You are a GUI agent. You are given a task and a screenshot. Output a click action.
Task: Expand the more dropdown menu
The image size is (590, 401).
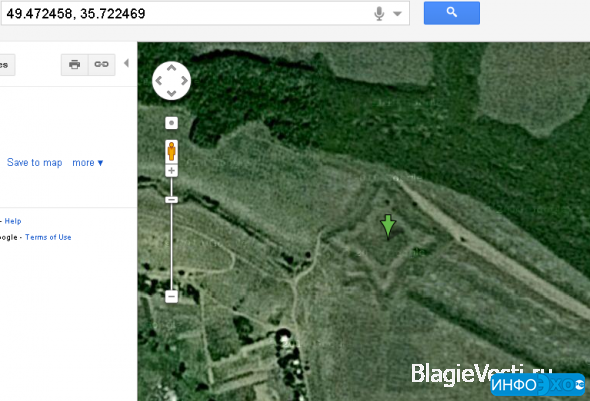88,163
